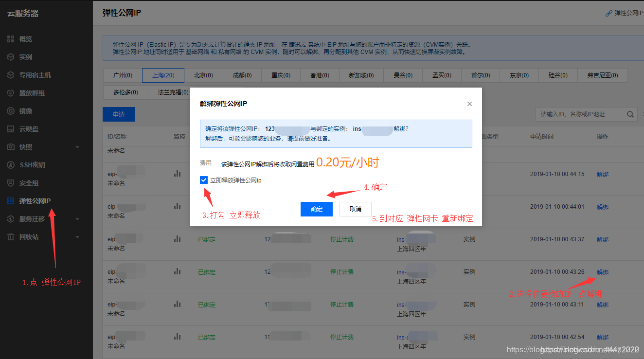This screenshot has height=359, width=644.
Task: Open monitoring chart icon for the first EIP row
Action: [x=177, y=174]
